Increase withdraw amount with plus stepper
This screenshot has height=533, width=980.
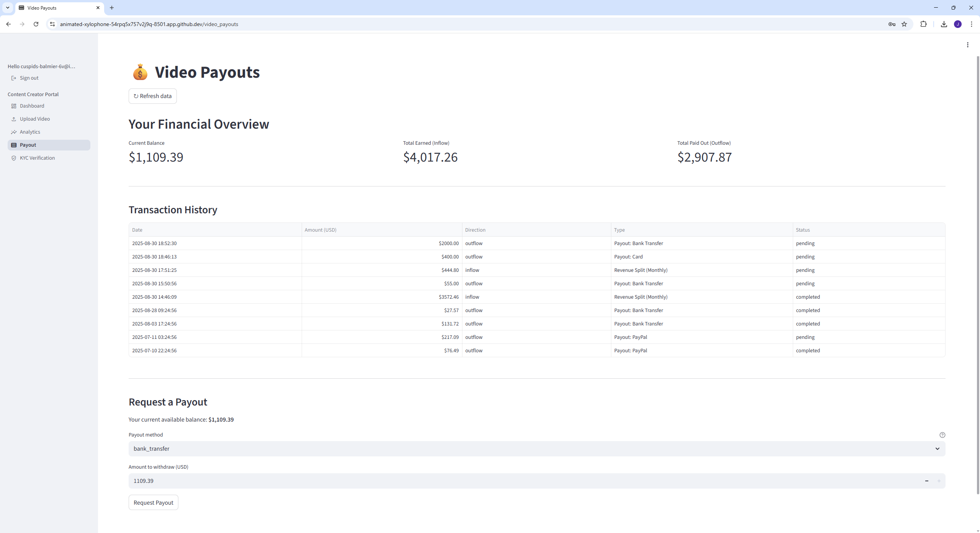(x=939, y=481)
